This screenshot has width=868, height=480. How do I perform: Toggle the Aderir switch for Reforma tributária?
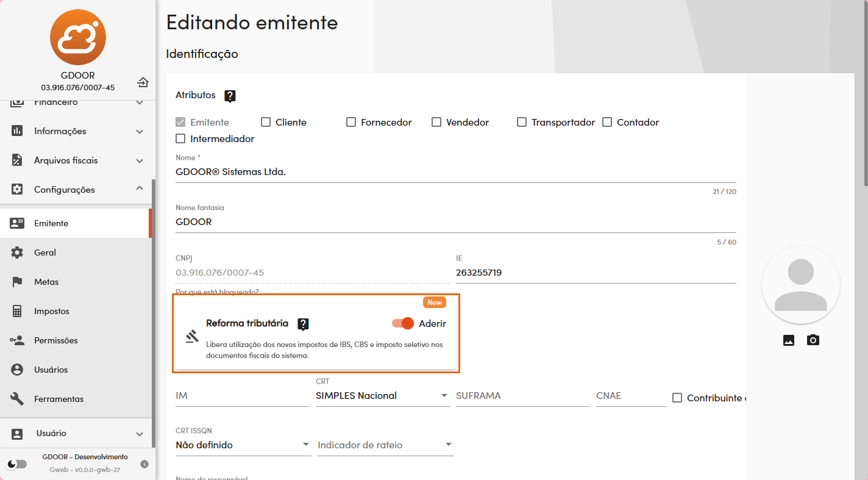[x=403, y=323]
